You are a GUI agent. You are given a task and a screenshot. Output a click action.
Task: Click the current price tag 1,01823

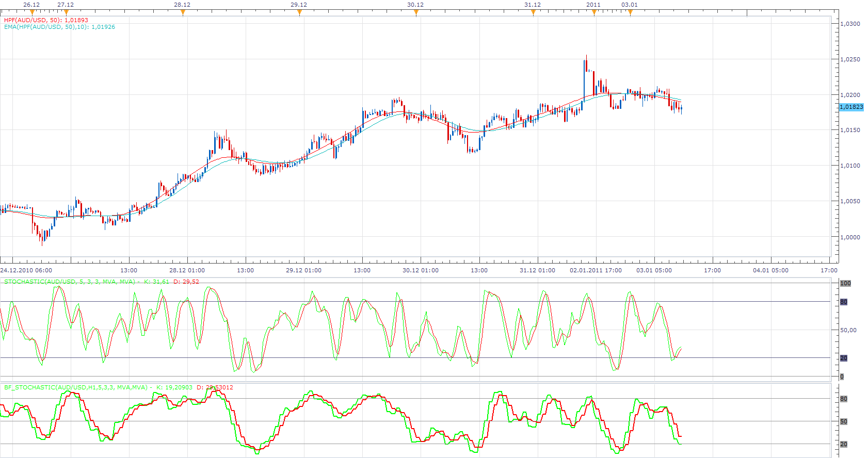(x=851, y=107)
